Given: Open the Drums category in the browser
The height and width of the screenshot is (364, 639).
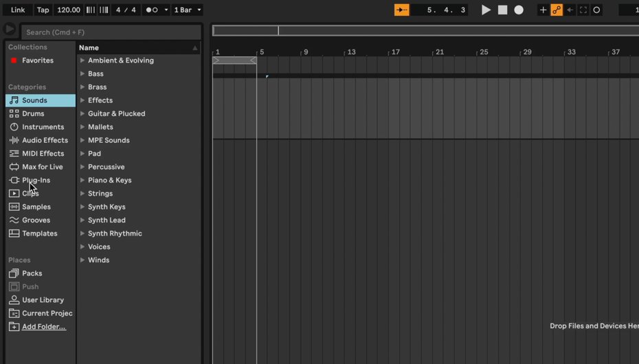Looking at the screenshot, I should (33, 113).
